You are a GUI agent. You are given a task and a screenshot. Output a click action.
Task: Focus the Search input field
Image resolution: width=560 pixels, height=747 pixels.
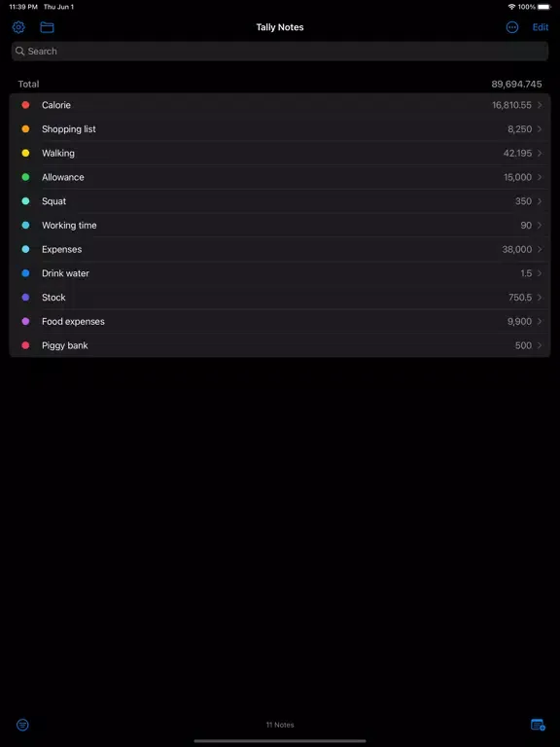(280, 51)
